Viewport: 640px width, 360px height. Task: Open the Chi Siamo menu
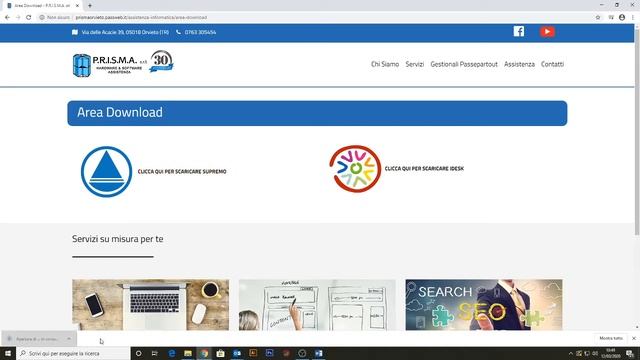pyautogui.click(x=385, y=64)
